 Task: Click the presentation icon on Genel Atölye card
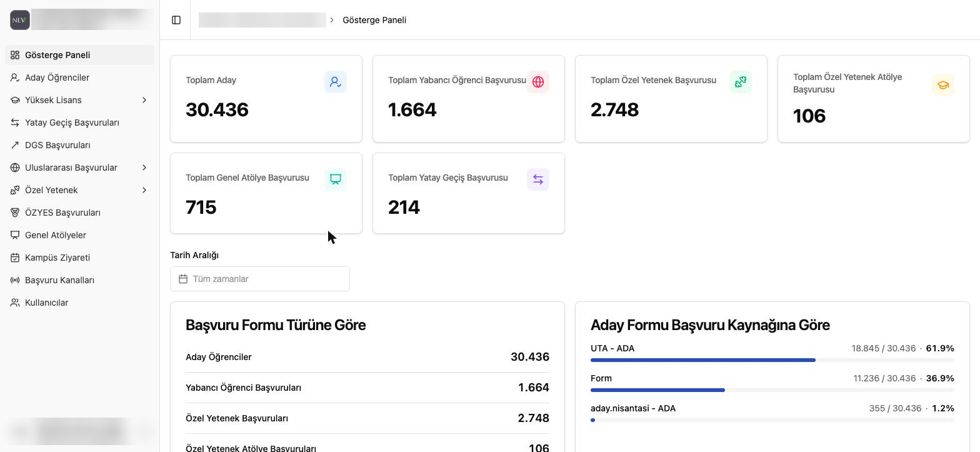point(336,179)
